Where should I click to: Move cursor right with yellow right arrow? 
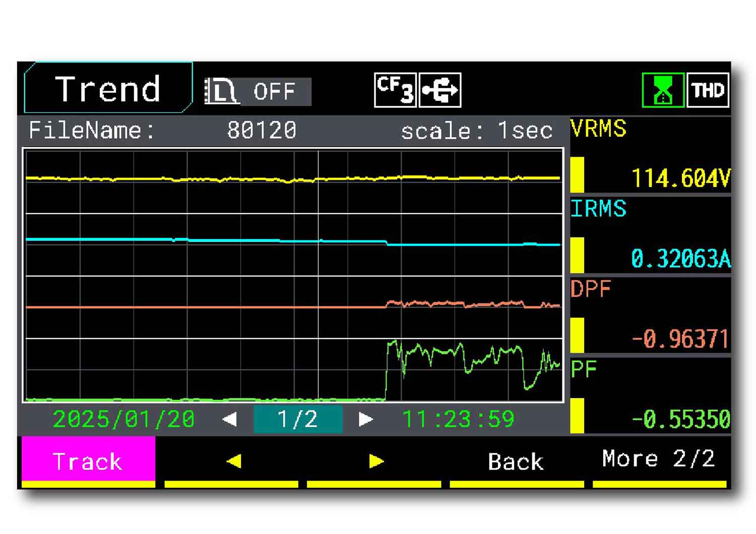pyautogui.click(x=376, y=461)
